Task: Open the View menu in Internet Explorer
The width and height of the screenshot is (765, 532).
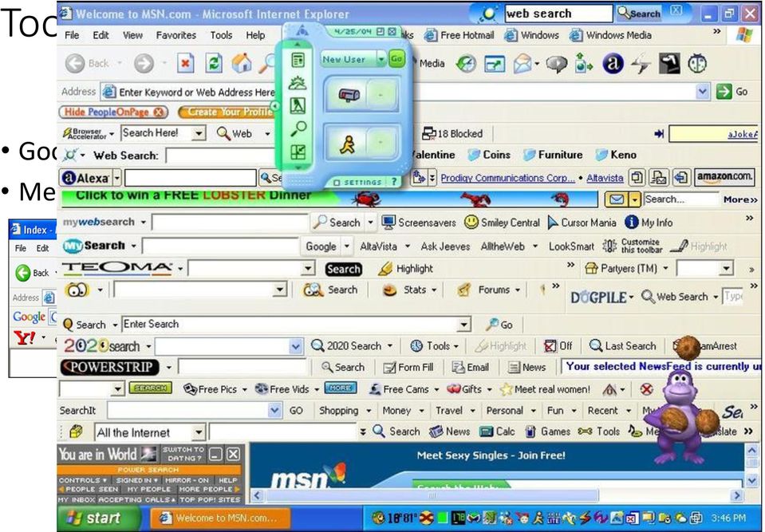Action: click(132, 35)
